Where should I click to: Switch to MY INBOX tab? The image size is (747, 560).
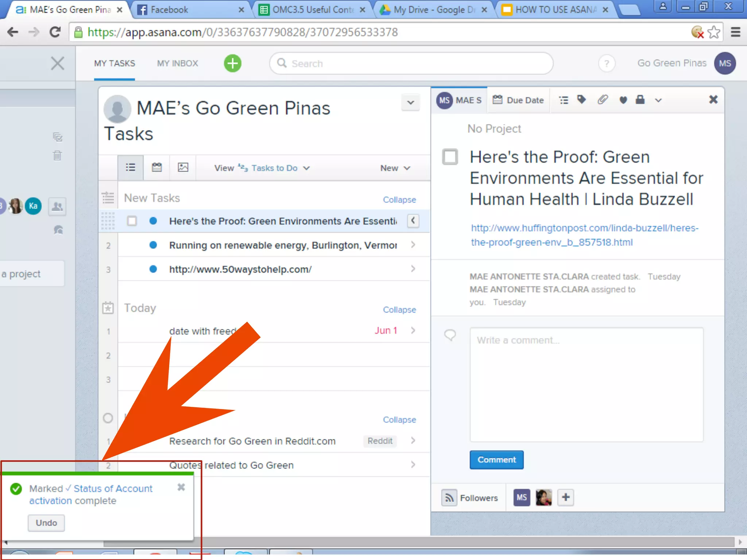178,63
